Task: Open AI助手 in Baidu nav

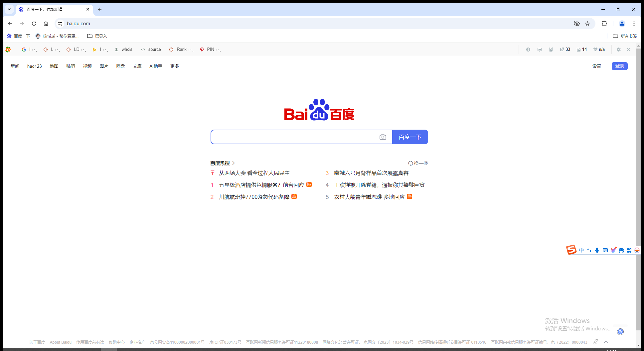Action: [156, 66]
